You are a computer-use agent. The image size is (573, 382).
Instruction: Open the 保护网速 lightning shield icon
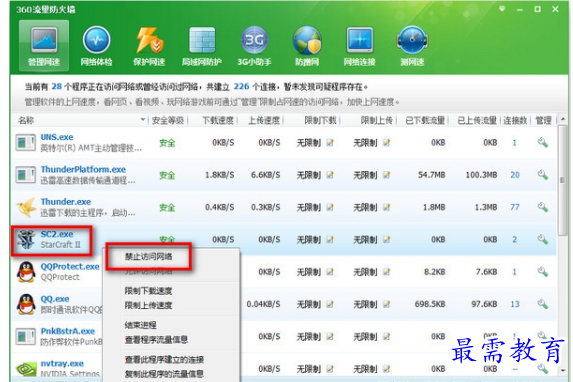coord(149,45)
